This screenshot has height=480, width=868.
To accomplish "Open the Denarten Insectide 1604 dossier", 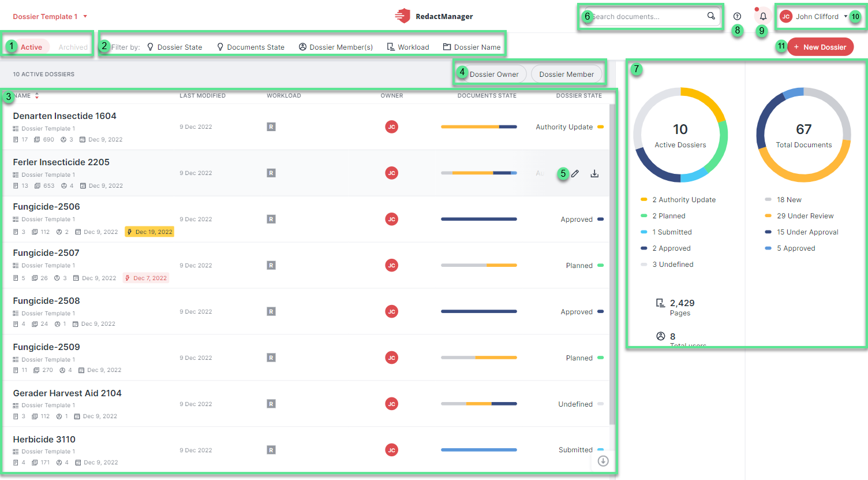I will [65, 116].
